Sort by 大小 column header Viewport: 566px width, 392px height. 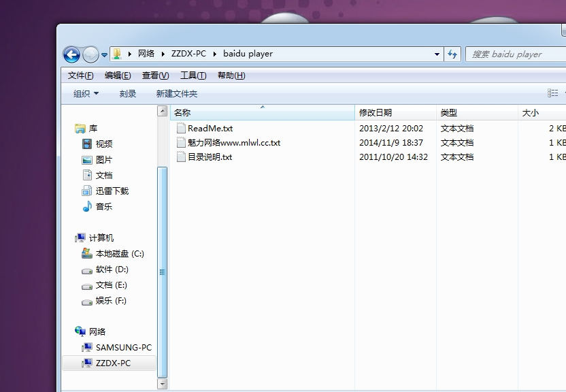click(x=542, y=112)
